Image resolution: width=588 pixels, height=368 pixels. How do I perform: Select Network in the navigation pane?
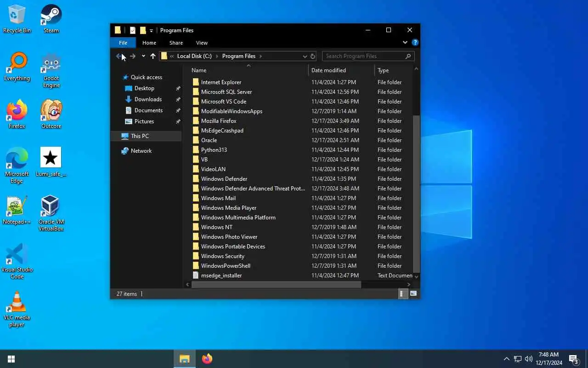tap(141, 151)
